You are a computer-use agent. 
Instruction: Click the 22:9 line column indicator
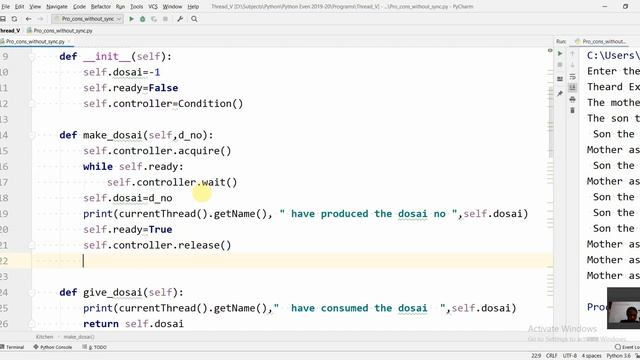pyautogui.click(x=536, y=356)
